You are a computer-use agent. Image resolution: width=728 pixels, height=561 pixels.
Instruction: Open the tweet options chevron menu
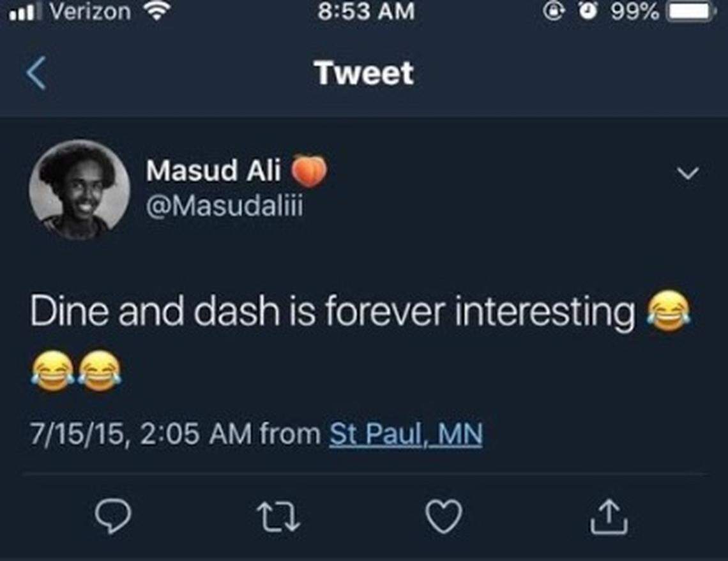click(690, 172)
